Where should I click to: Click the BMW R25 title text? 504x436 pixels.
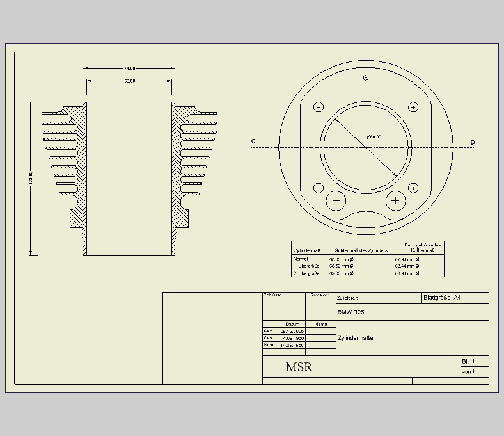pyautogui.click(x=351, y=312)
